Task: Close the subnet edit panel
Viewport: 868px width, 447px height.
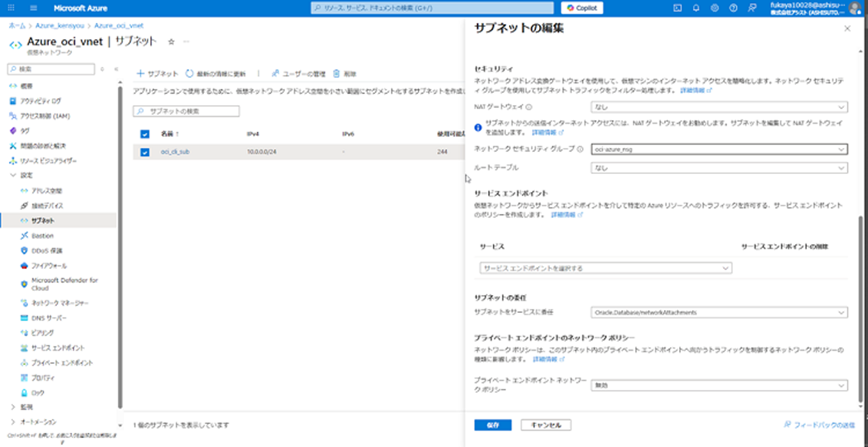Action: pos(847,28)
